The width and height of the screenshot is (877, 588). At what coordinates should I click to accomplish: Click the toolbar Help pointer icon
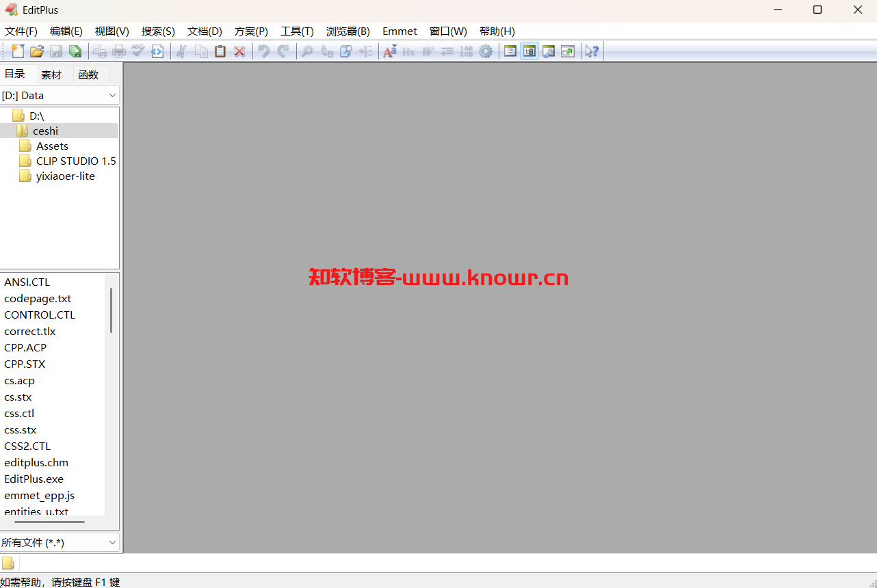tap(592, 51)
